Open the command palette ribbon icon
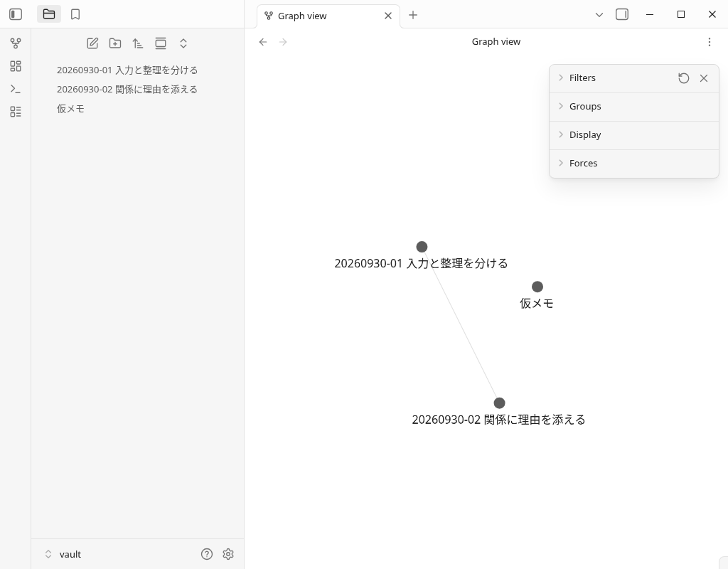 16,89
